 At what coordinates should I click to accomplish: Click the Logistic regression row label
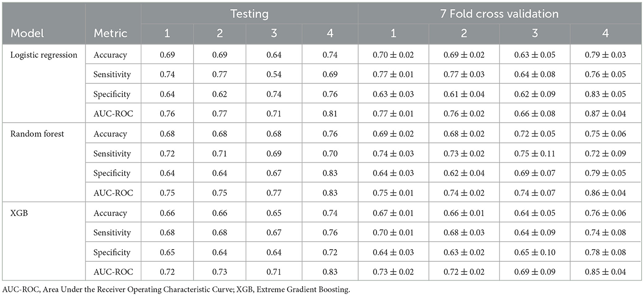pos(44,55)
